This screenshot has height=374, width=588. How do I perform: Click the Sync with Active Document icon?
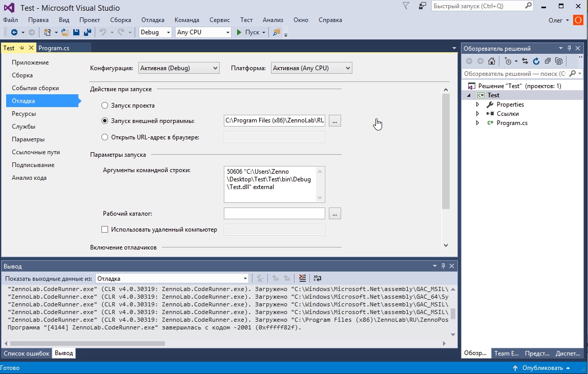click(525, 61)
